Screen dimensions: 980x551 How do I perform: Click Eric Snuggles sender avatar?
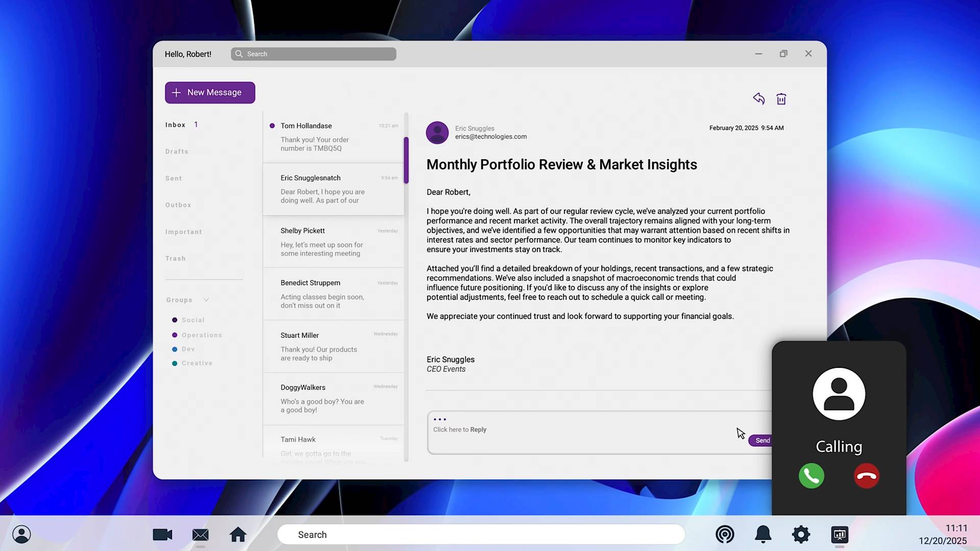click(437, 133)
